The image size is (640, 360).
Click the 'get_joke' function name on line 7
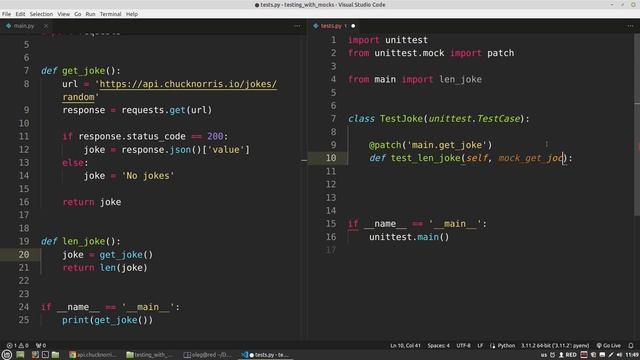(84, 71)
